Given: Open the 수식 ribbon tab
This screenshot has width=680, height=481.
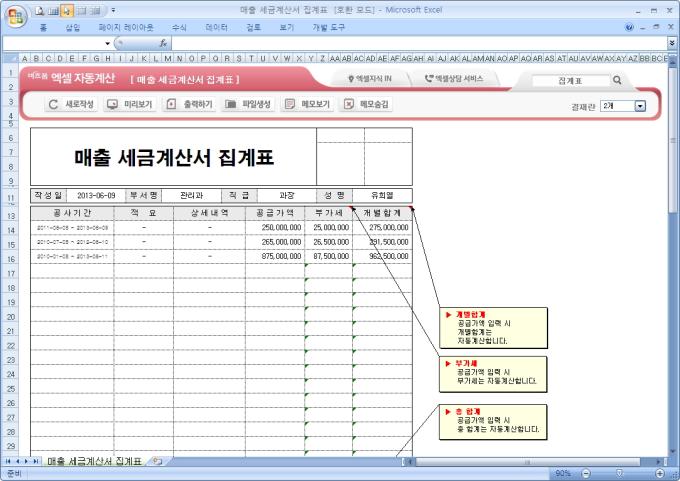Looking at the screenshot, I should click(x=179, y=27).
